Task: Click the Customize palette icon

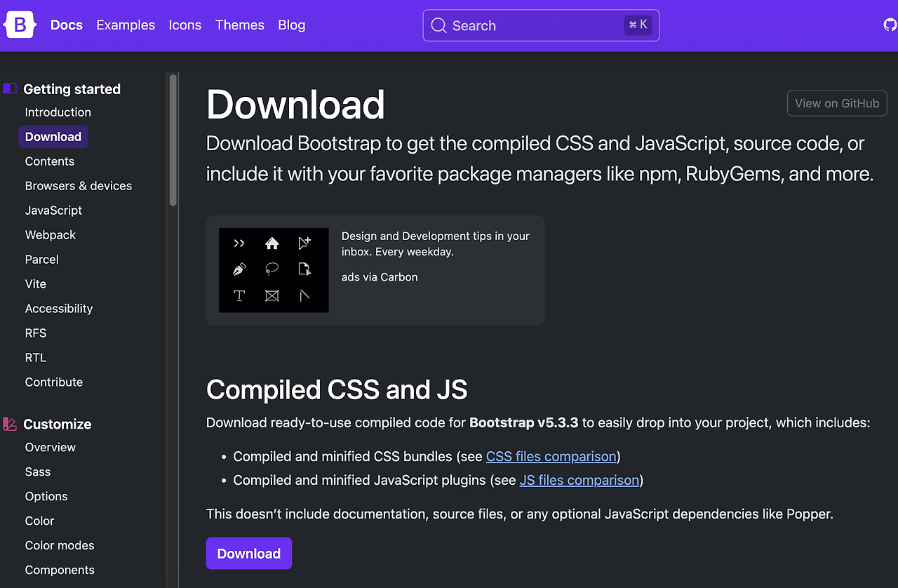Action: (10, 424)
